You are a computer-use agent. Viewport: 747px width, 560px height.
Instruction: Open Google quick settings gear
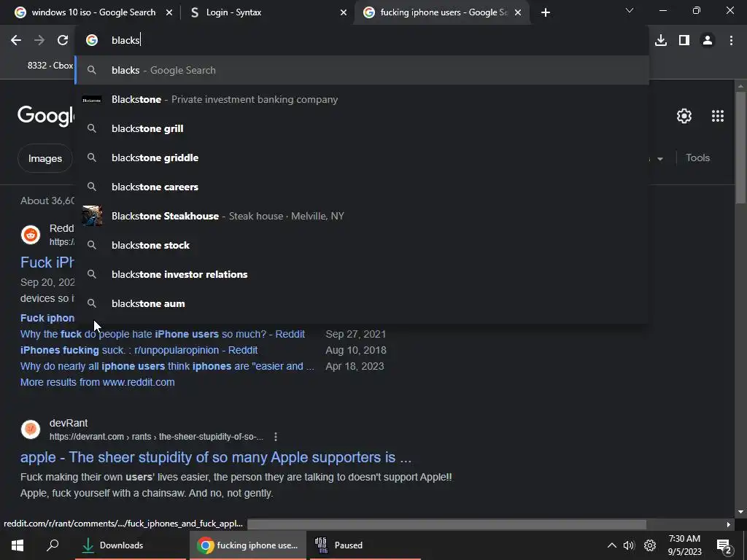[x=684, y=116]
